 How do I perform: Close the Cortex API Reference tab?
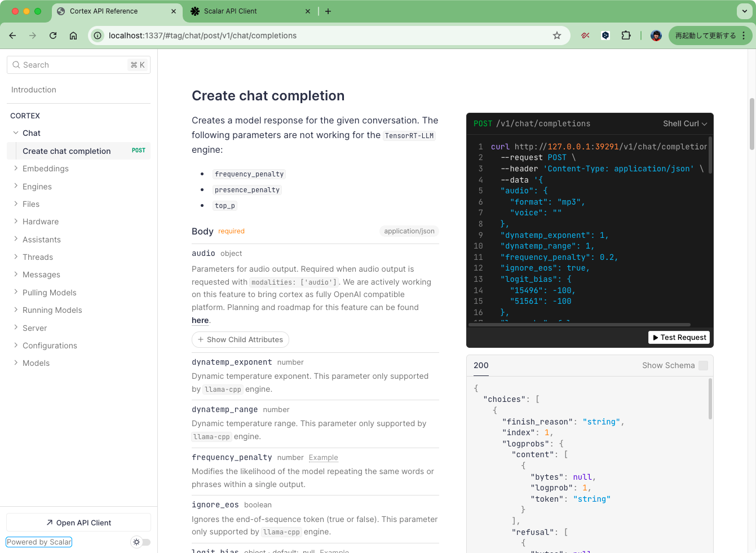coord(174,11)
